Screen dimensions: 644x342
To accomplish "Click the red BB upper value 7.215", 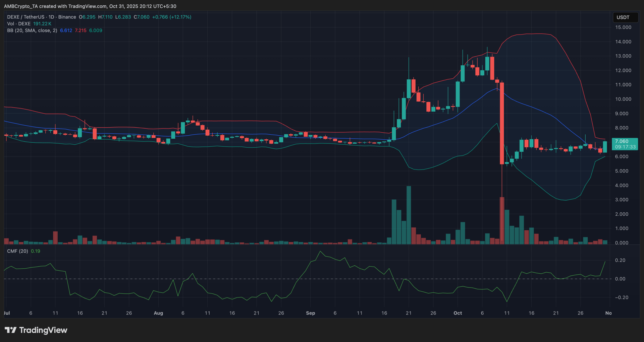I will [80, 30].
